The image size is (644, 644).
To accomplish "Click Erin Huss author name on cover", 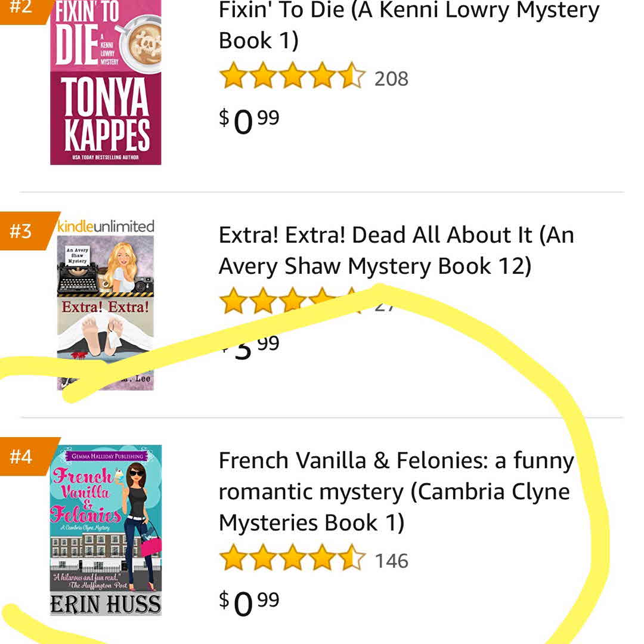I will tap(106, 604).
